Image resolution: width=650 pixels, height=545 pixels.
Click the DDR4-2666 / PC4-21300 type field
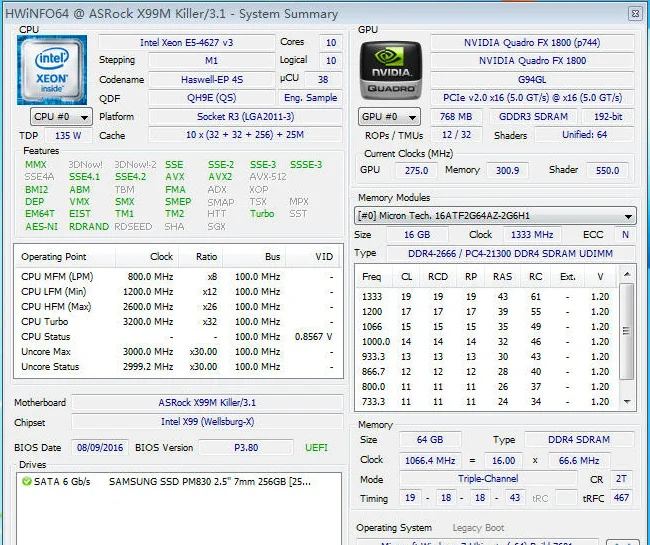click(x=510, y=253)
